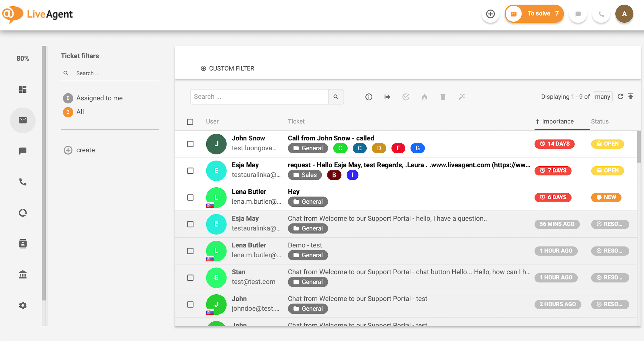The image size is (644, 341).
Task: Select the Lena Butler Hey ticket checkbox
Action: (190, 198)
